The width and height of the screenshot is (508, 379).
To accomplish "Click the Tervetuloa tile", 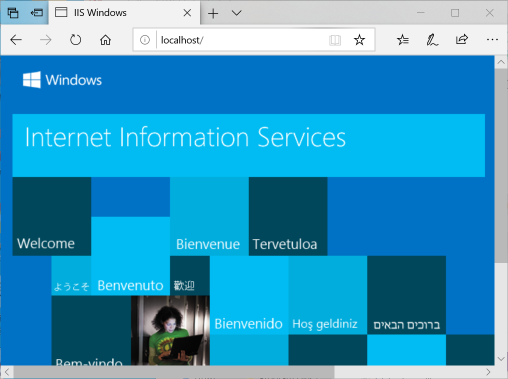I will point(288,216).
